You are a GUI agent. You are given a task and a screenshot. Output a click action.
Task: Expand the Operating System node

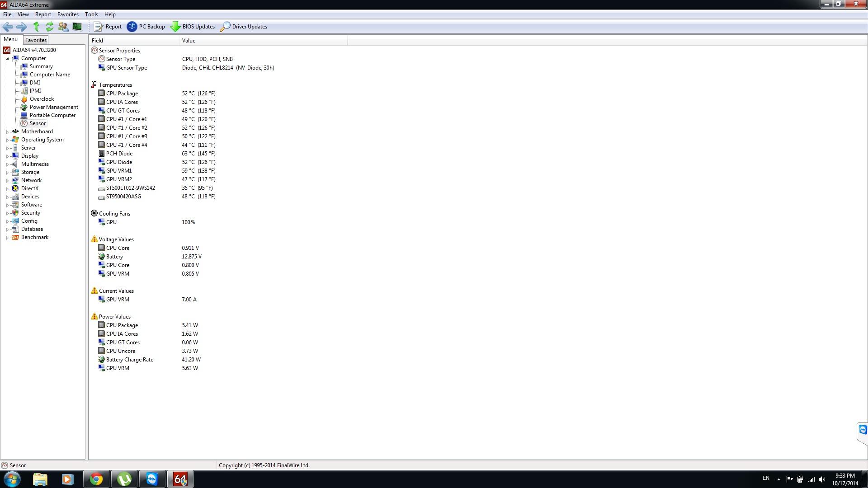click(7, 140)
